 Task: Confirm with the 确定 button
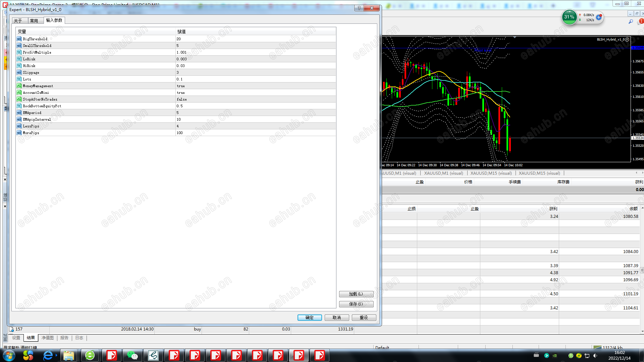tap(310, 317)
